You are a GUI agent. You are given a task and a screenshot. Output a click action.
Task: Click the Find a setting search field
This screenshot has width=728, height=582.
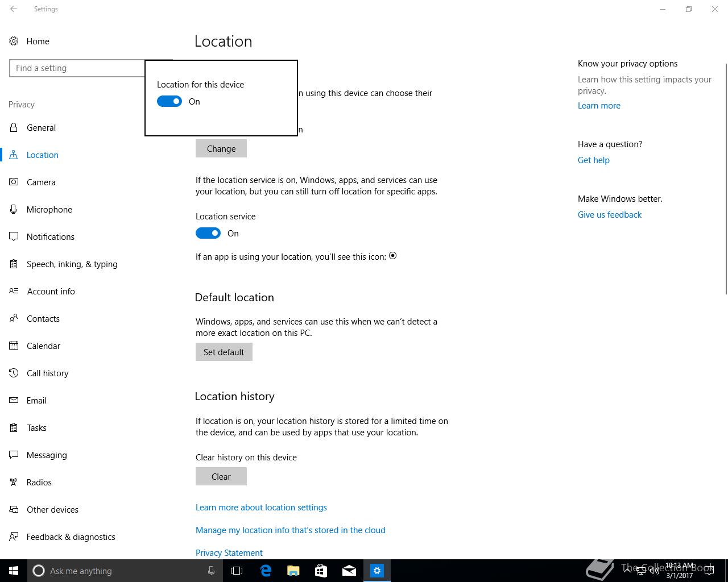(77, 68)
